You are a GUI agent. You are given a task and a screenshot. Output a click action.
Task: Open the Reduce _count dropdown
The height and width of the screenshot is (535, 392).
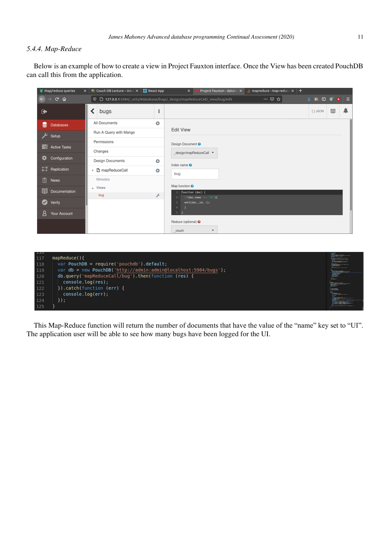click(x=194, y=230)
